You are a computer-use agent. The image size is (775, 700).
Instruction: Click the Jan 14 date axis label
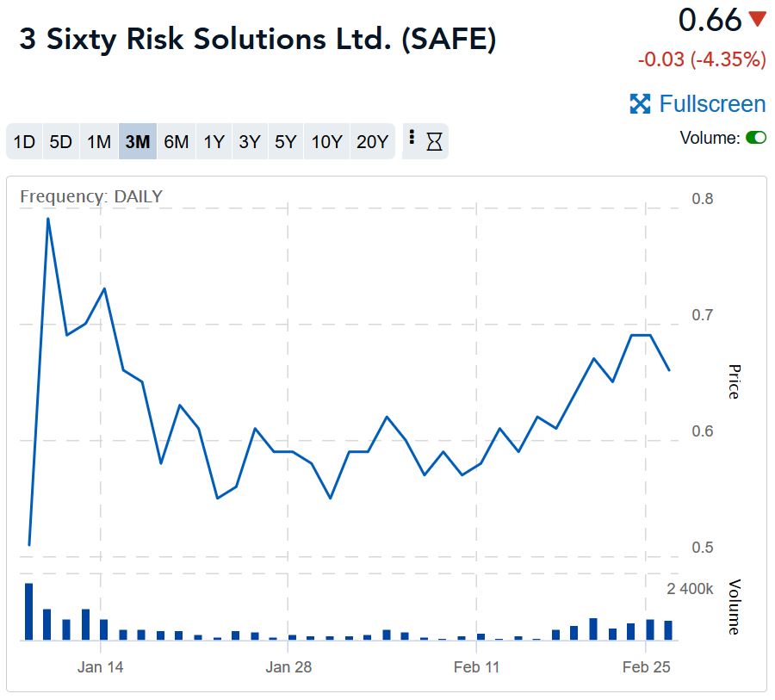[x=101, y=667]
